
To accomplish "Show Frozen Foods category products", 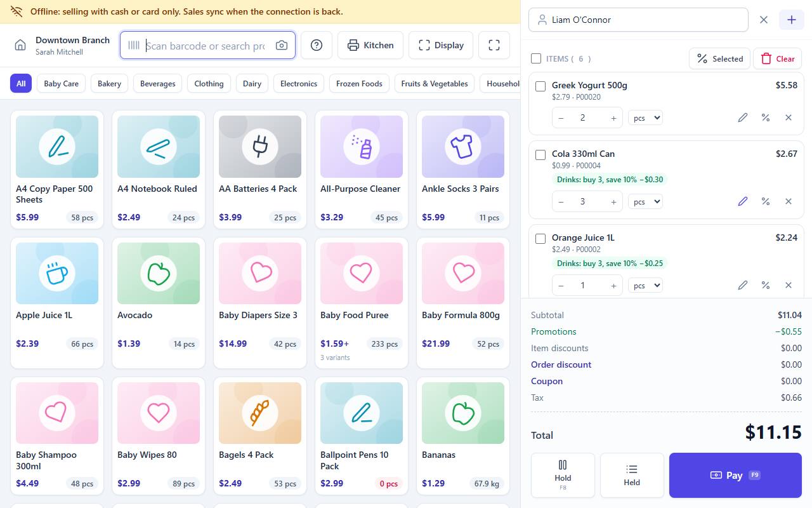I will click(x=359, y=83).
